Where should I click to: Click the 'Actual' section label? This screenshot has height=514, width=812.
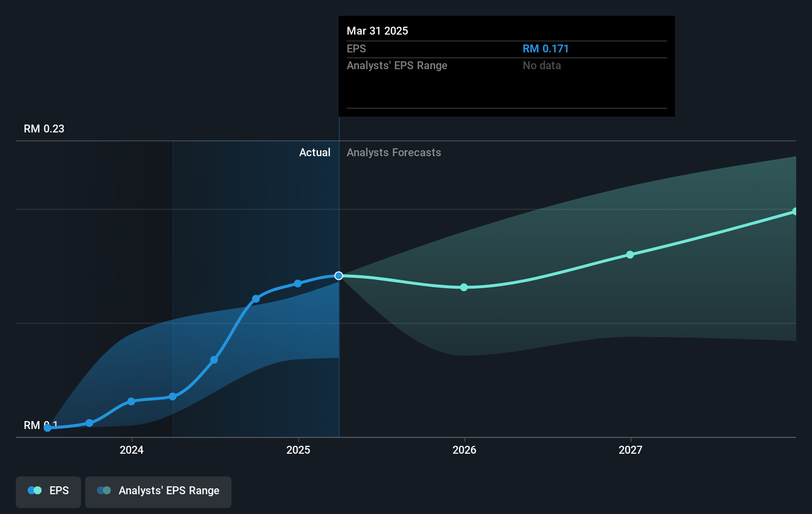pos(315,153)
